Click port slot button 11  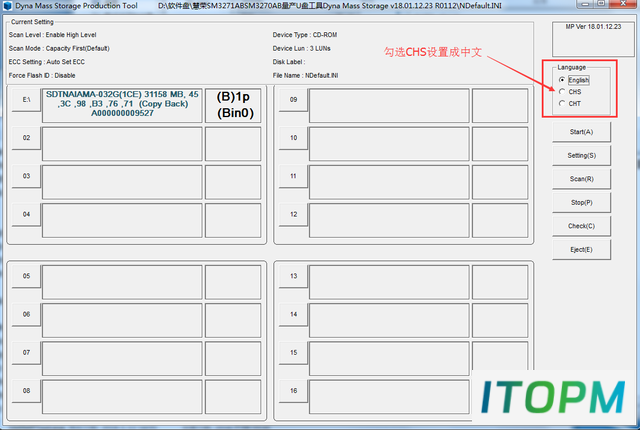click(293, 176)
